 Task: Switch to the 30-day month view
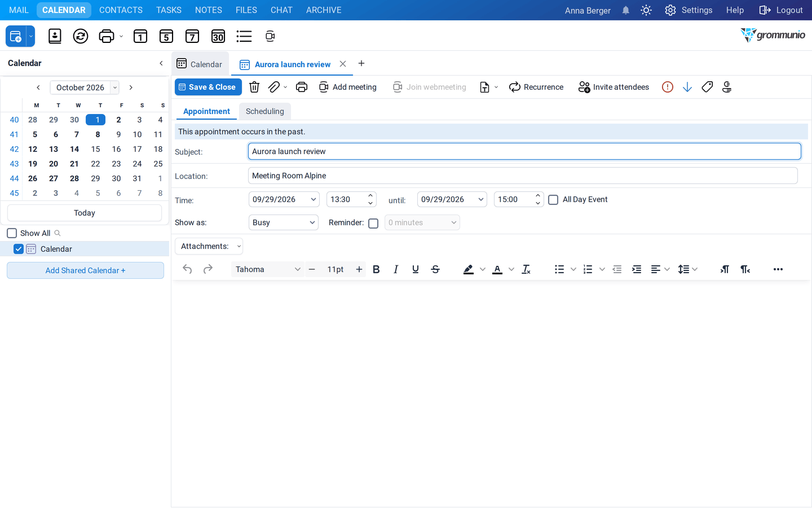(218, 36)
